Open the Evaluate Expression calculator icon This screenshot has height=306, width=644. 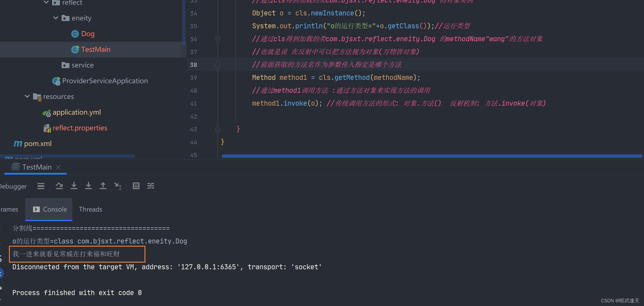click(136, 186)
